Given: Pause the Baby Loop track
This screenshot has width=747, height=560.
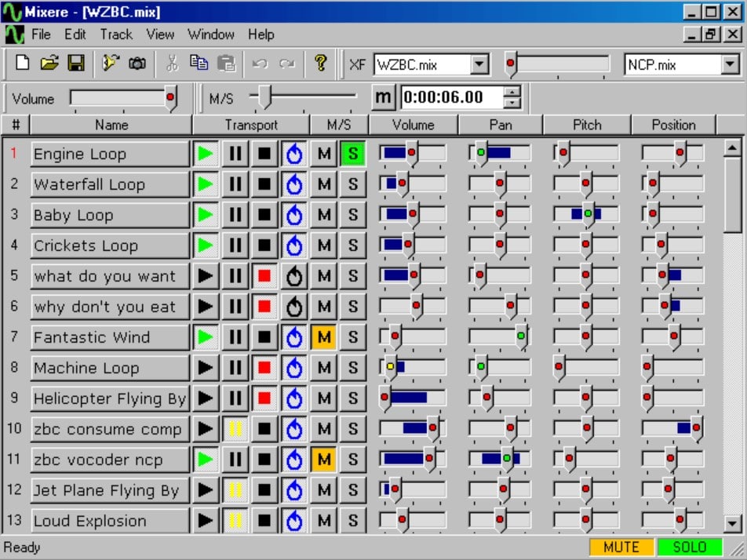Looking at the screenshot, I should (235, 215).
